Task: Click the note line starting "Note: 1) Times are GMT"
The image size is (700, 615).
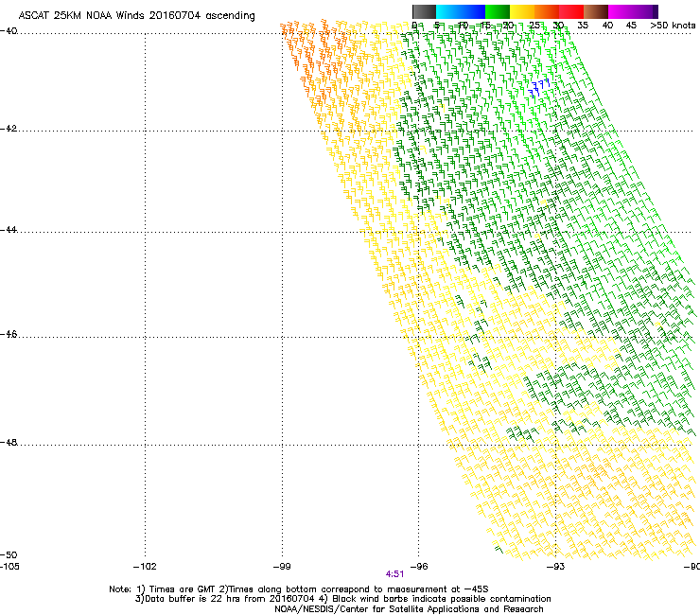Action: point(299,589)
